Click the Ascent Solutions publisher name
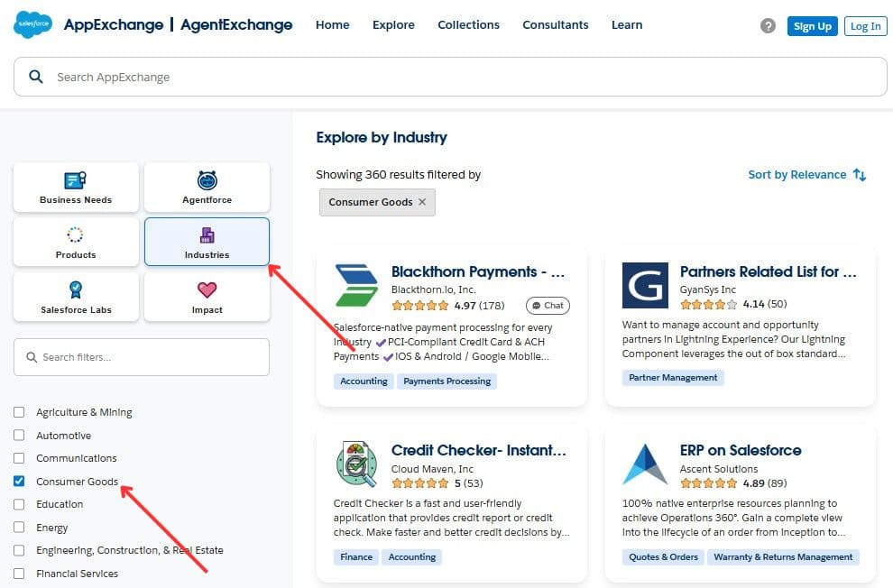This screenshot has height=588, width=893. 719,469
